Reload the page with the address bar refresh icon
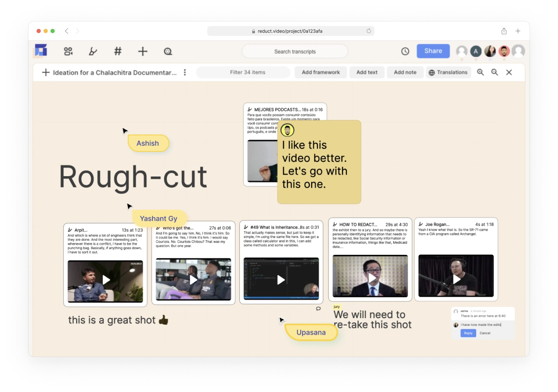 coord(369,31)
